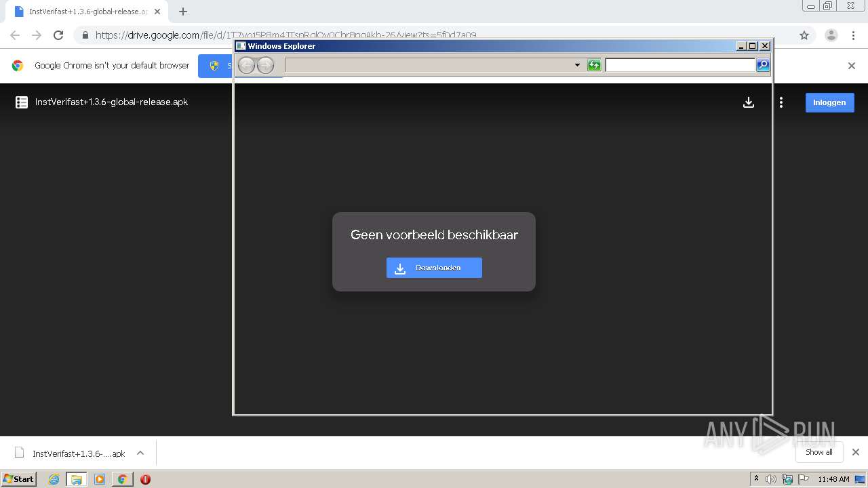Open the downloaded InstVerifast apk item
Screen dimensions: 868x488
point(70,453)
